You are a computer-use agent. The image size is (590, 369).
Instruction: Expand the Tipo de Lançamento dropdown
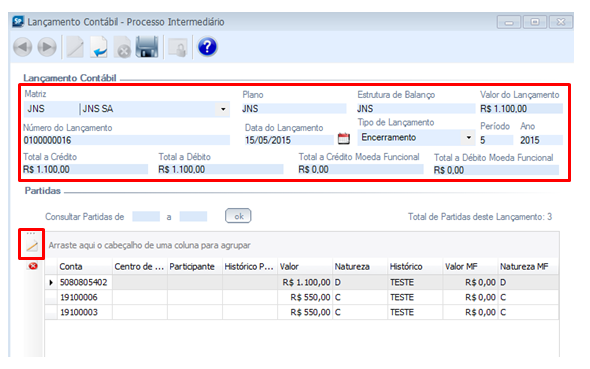click(x=468, y=138)
